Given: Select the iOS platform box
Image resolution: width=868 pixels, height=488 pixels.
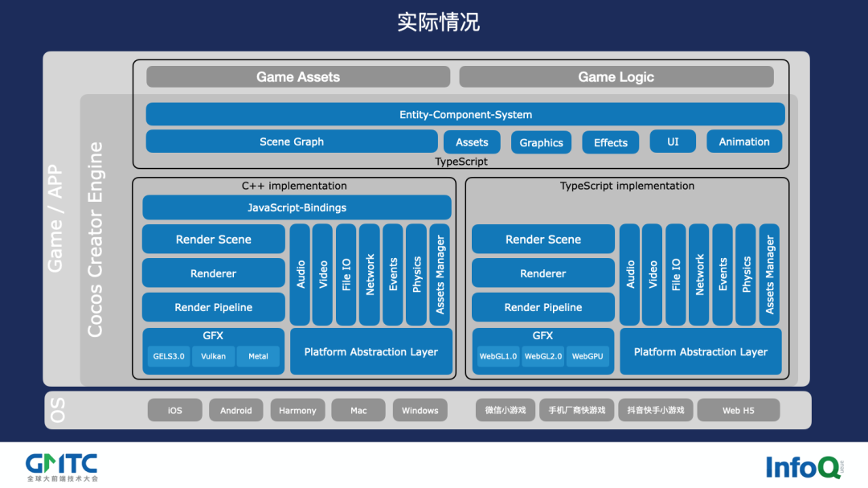Looking at the screenshot, I should tap(175, 411).
